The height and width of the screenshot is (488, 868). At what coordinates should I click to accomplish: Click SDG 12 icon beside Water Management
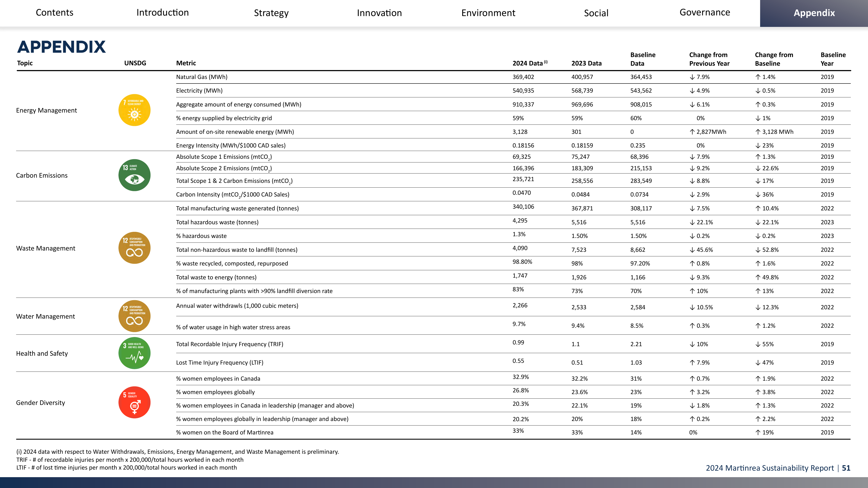click(135, 316)
